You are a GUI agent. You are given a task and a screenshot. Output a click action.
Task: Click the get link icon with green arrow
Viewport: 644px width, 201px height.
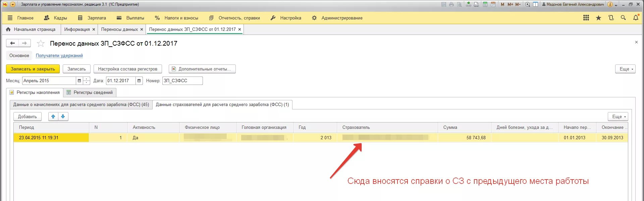[x=469, y=4]
